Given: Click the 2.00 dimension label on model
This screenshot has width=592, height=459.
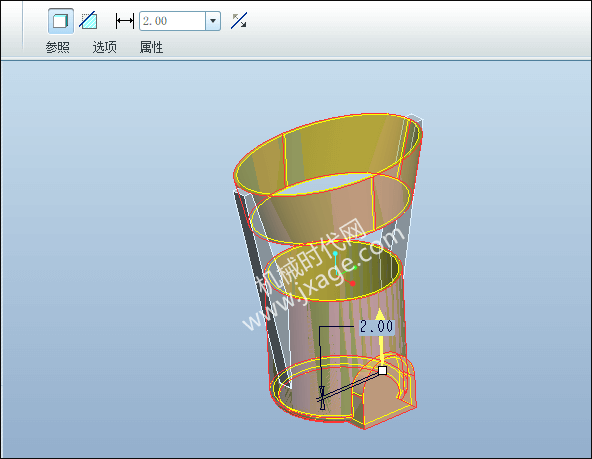Looking at the screenshot, I should [376, 327].
